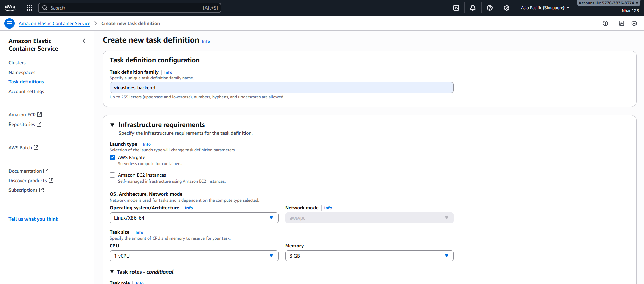Open Info next to Task size

click(x=139, y=232)
